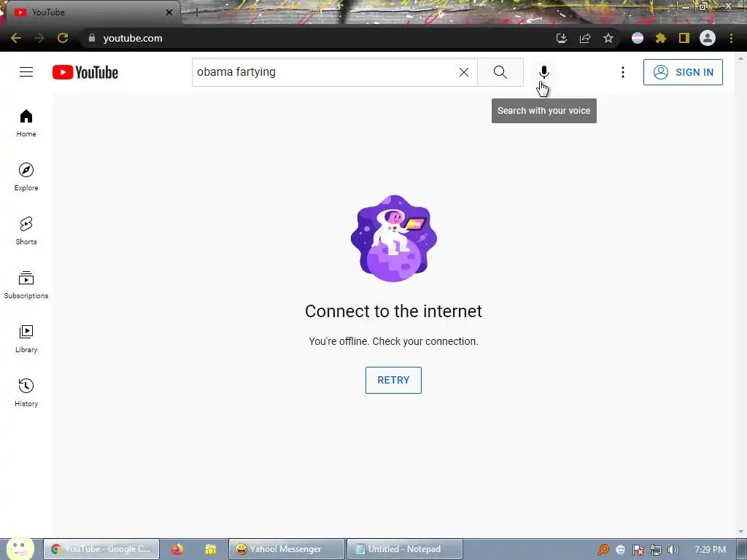This screenshot has height=560, width=747.
Task: Open network connection tray icon
Action: tap(656, 550)
